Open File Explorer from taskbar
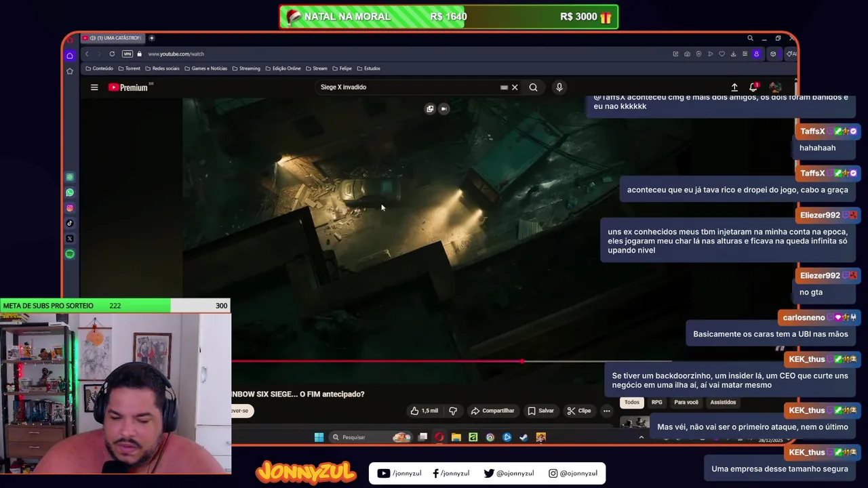Image resolution: width=868 pixels, height=488 pixels. pos(456,437)
